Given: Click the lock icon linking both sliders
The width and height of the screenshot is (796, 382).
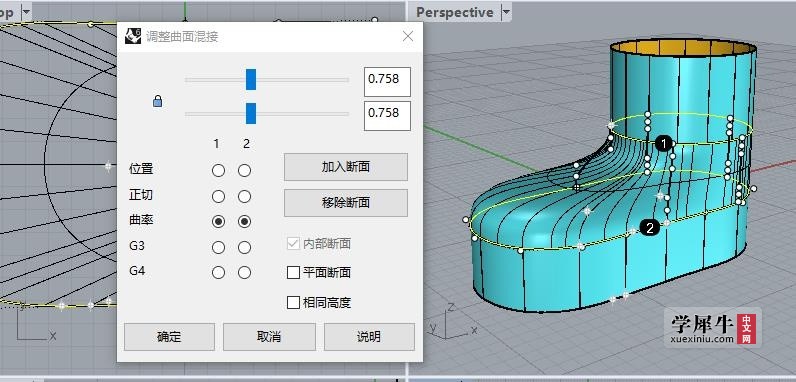Looking at the screenshot, I should click(157, 102).
